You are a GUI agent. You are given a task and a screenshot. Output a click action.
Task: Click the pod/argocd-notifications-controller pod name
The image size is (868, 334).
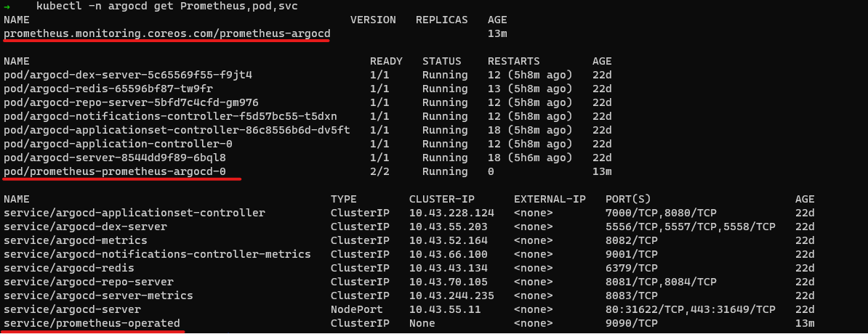point(170,116)
